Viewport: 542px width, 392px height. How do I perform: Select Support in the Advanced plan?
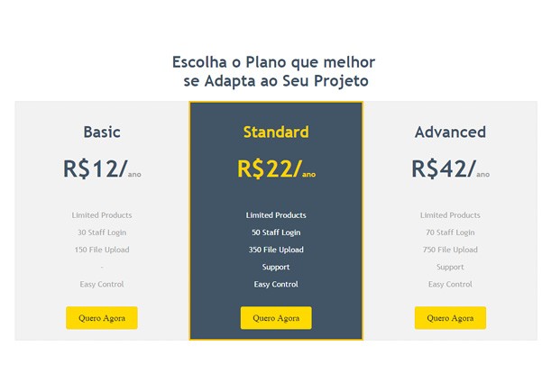click(x=450, y=267)
